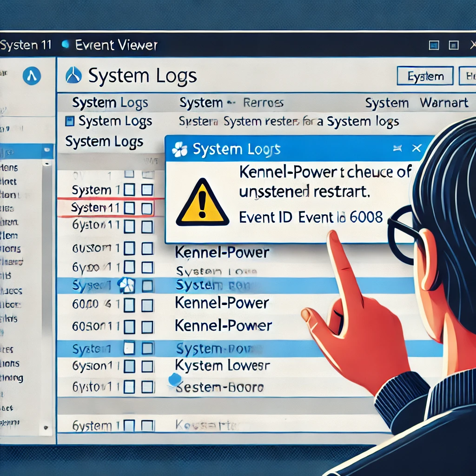Tick the left checkbox in red-outlined System11 row
The width and height of the screenshot is (476, 476).
coord(129,209)
